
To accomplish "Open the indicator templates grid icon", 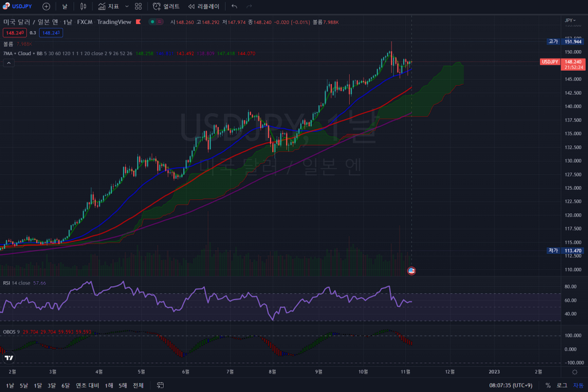I will [138, 6].
